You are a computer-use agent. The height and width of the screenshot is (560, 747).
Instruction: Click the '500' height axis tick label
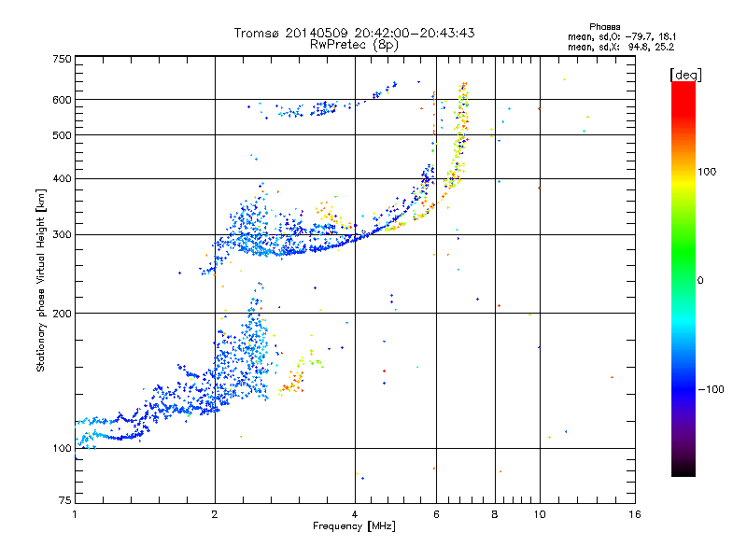(x=62, y=135)
